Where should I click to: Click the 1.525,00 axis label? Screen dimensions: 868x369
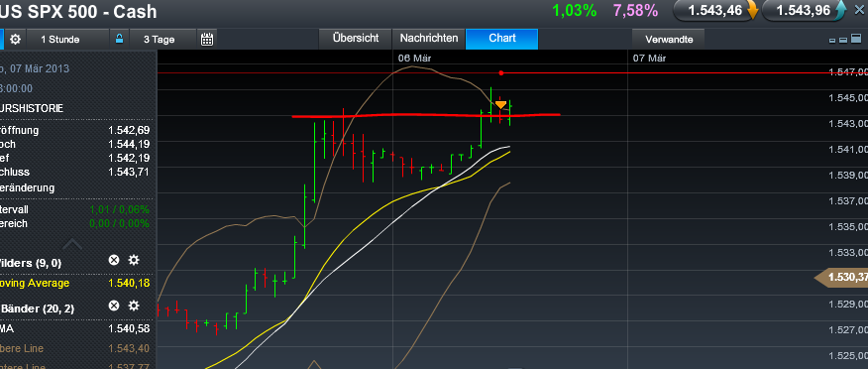click(848, 356)
